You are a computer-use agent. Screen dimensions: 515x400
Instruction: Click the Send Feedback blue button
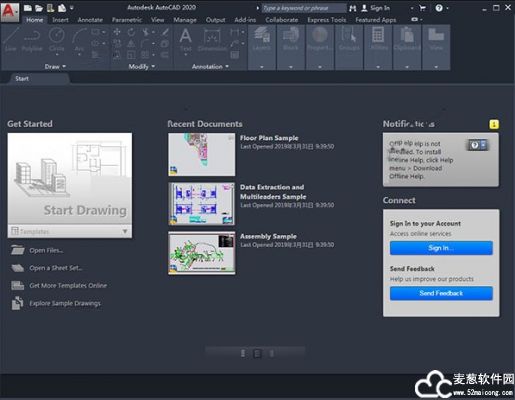pos(441,293)
